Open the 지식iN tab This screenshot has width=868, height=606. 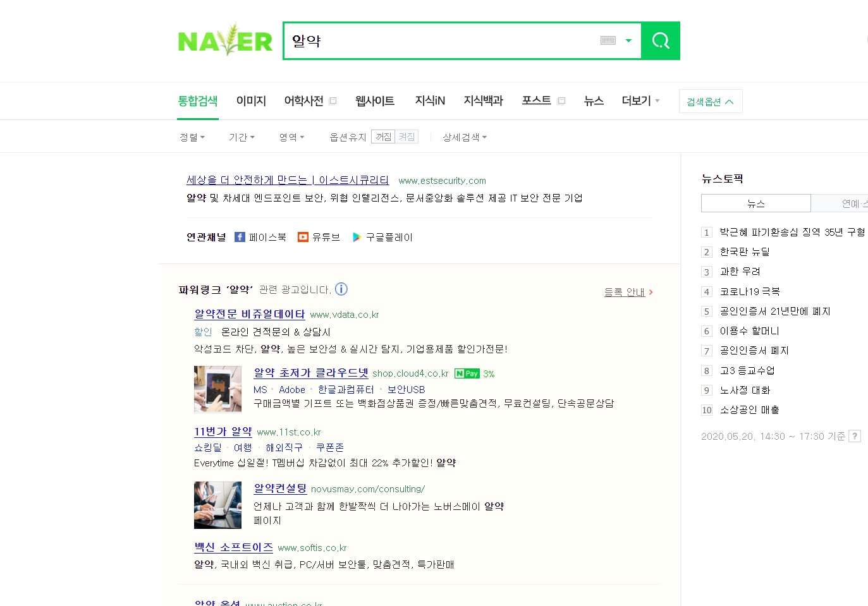tap(430, 100)
